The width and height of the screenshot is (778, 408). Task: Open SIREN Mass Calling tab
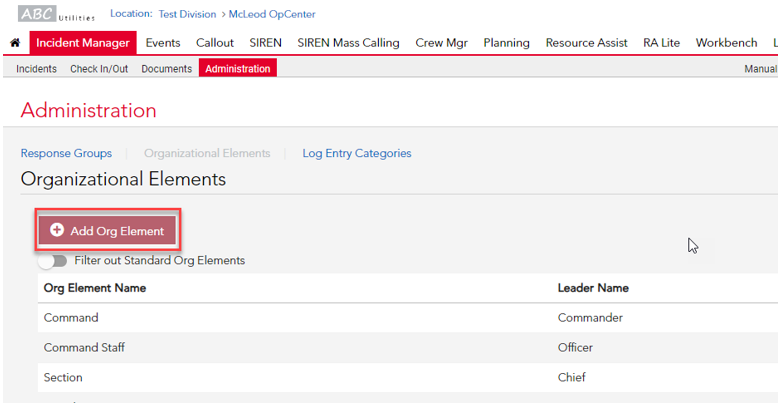click(x=348, y=43)
